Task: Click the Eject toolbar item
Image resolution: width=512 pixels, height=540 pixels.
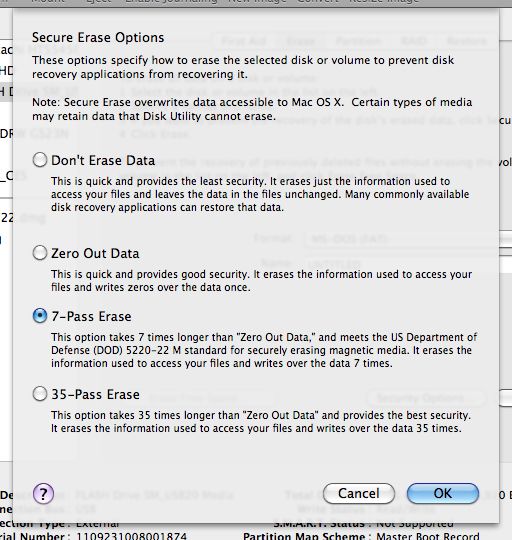Action: click(99, 1)
